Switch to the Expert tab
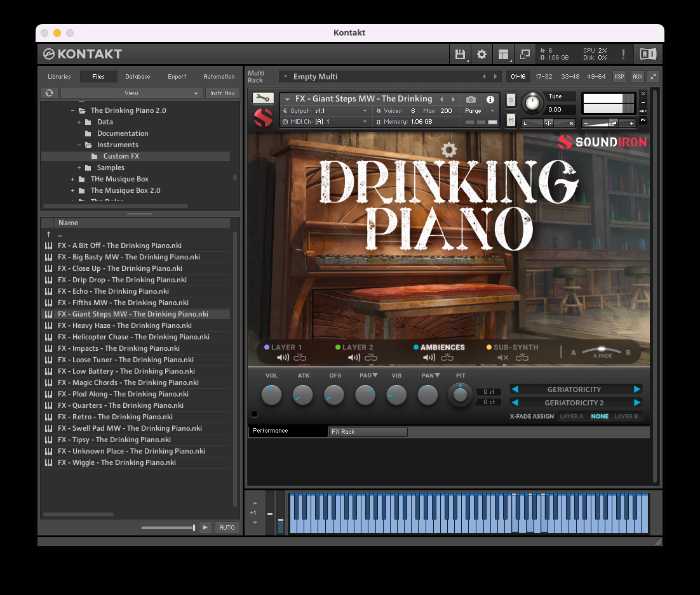 pos(177,77)
